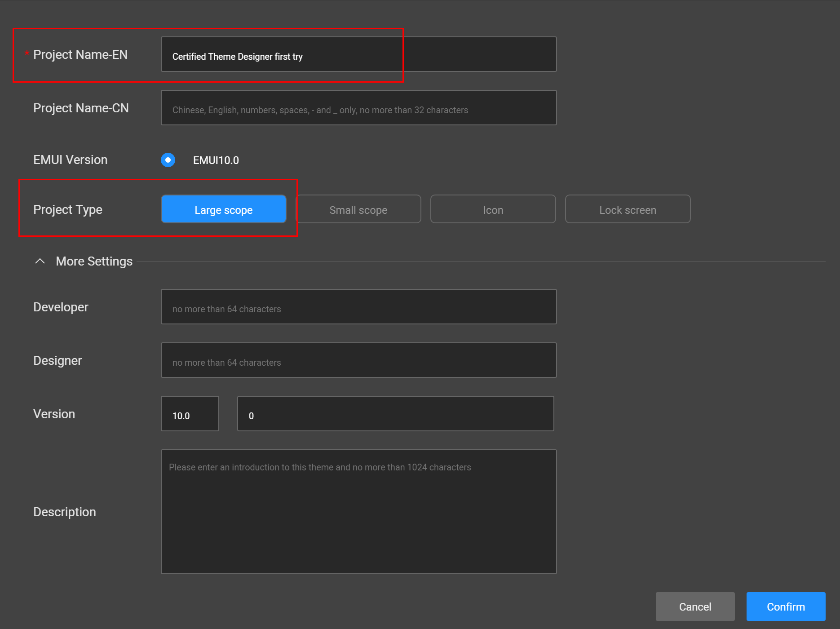840x629 pixels.
Task: Select Lock screen project type
Action: (x=628, y=209)
